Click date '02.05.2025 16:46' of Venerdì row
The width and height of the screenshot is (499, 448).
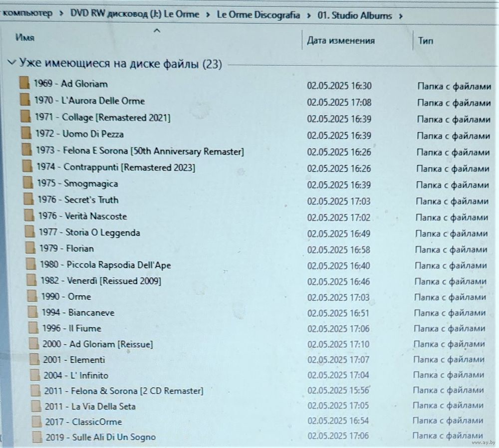click(339, 281)
